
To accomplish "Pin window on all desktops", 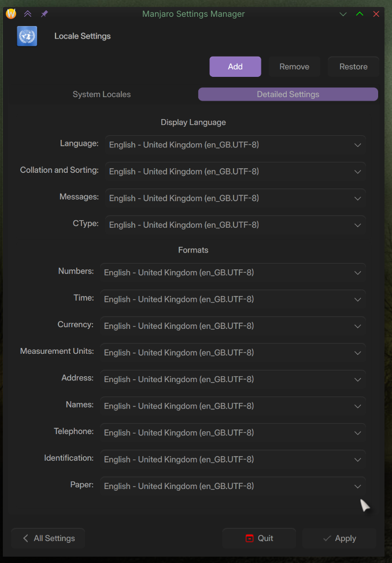I will point(44,14).
